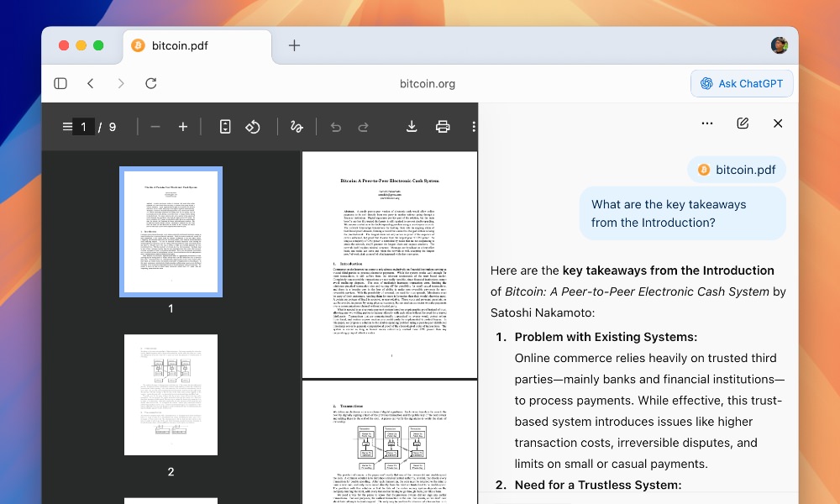Open the PDF viewer's three-dot menu
840x504 pixels.
[474, 126]
